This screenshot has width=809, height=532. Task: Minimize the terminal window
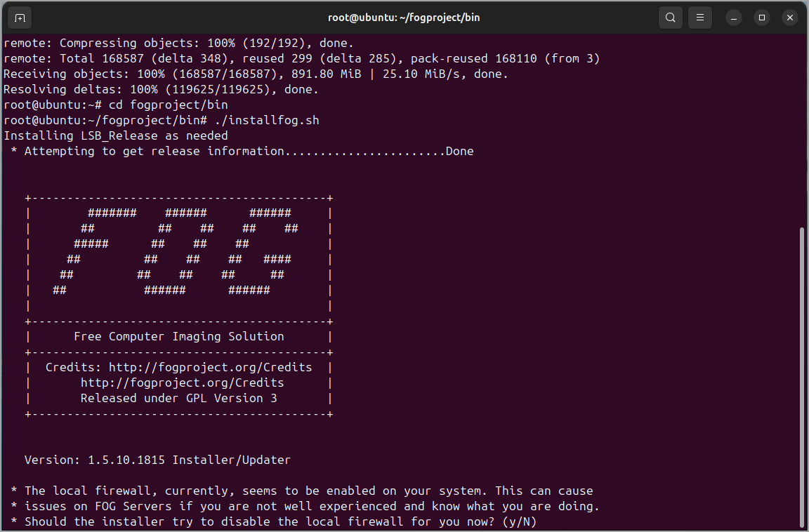734,18
